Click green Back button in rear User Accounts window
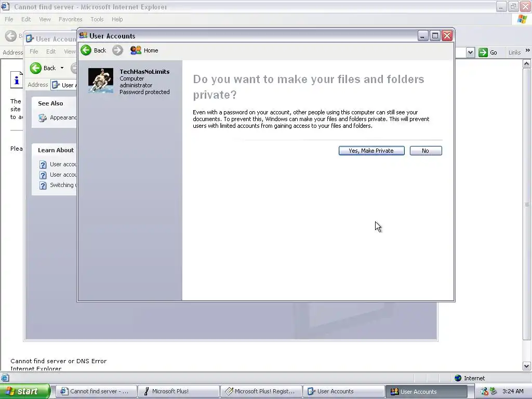 (36, 68)
